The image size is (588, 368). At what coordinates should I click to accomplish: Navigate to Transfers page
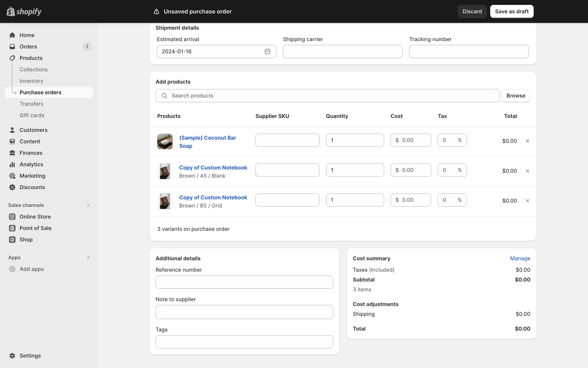tap(31, 104)
